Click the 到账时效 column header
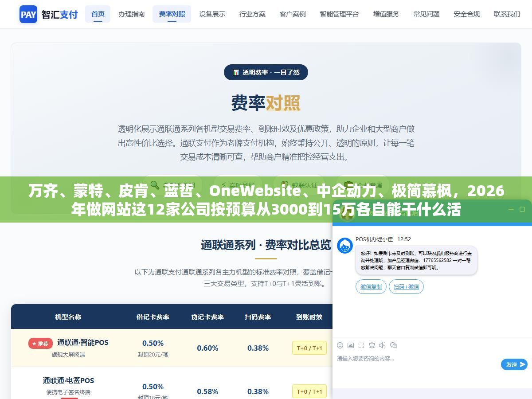 (x=309, y=317)
